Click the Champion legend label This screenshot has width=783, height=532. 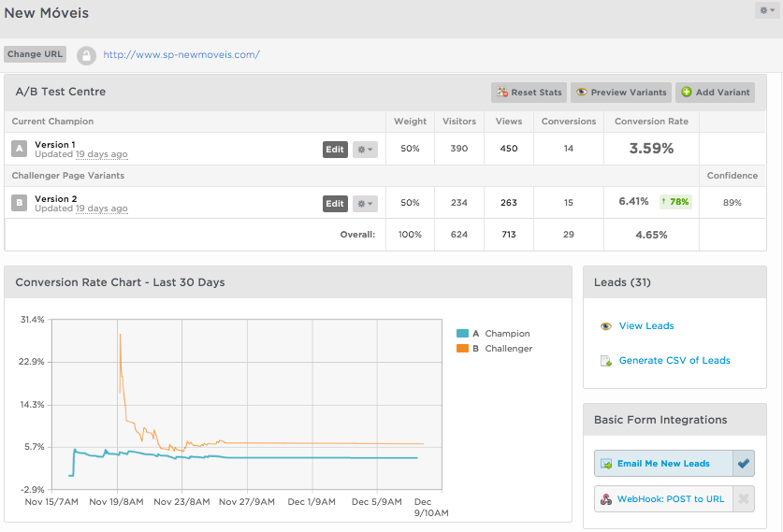507,334
